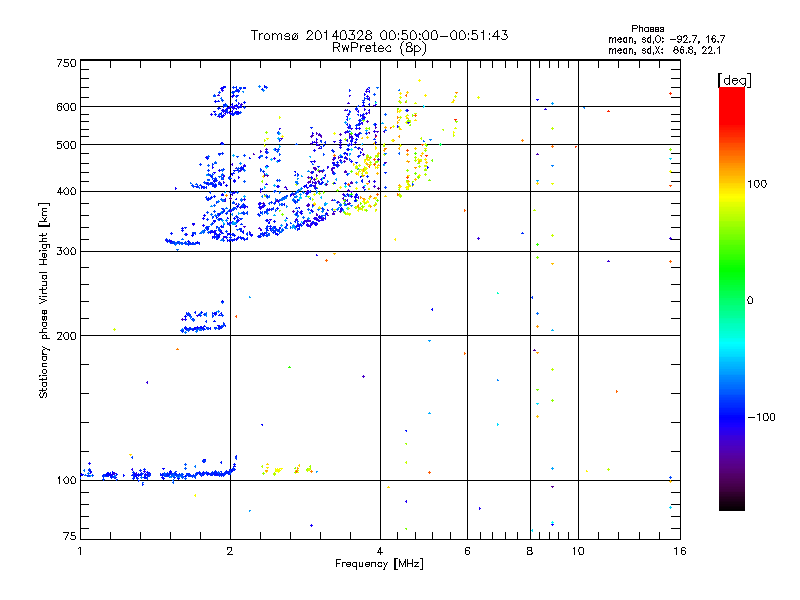Screen dimensions: 800x600
Task: Click the plot title 'Tromsø 20140328 00:50:00-00:51:43'
Action: pos(379,35)
